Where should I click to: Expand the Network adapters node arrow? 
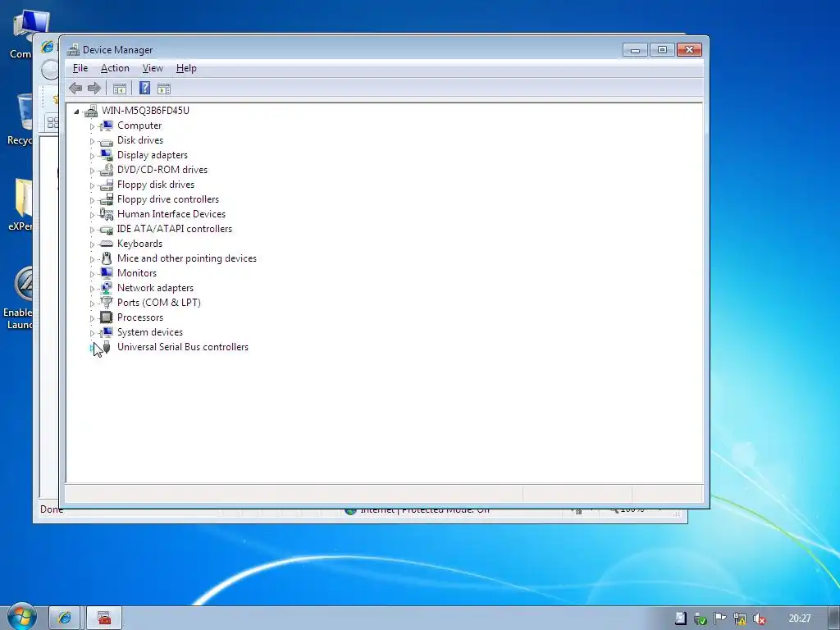point(92,288)
